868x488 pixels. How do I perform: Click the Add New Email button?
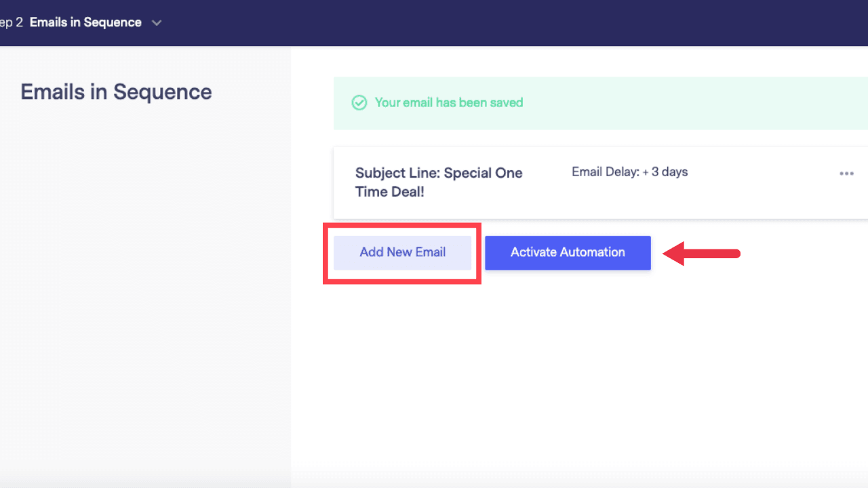[402, 253]
